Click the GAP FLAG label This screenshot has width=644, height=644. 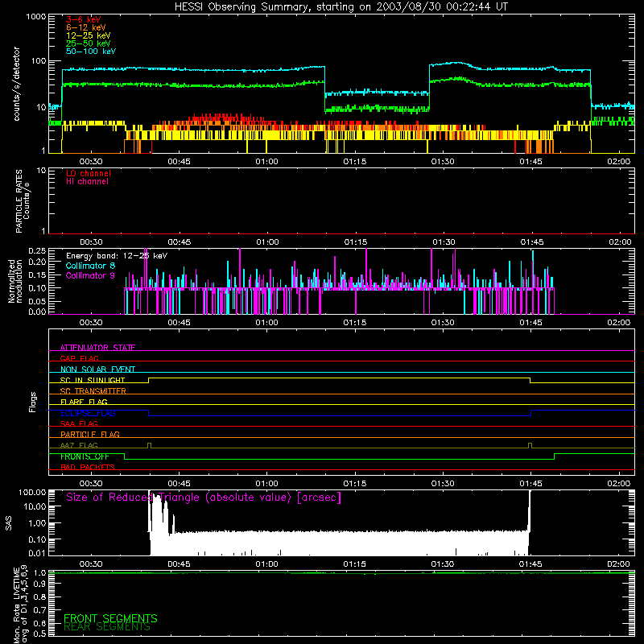coord(79,358)
